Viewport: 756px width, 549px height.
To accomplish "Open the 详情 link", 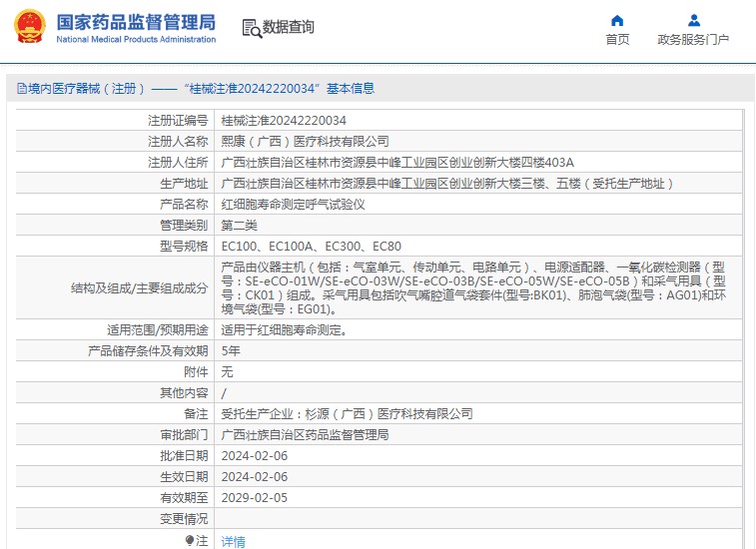I will (234, 541).
